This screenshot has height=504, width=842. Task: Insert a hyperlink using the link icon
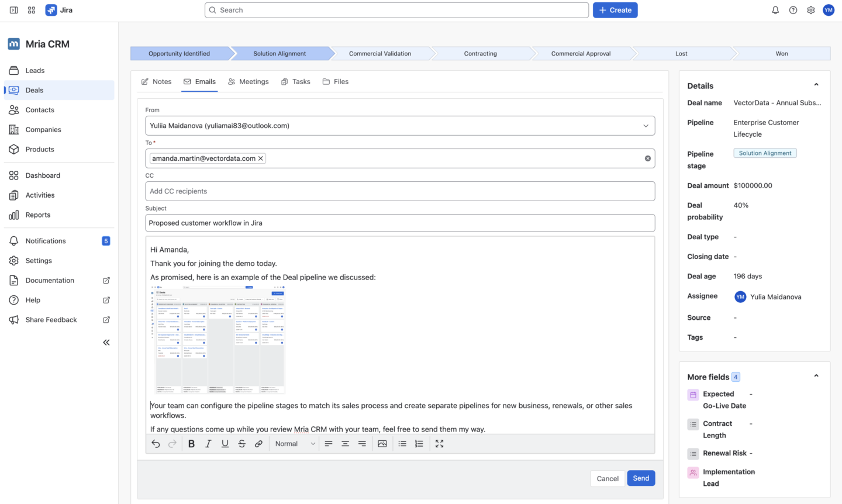tap(258, 444)
